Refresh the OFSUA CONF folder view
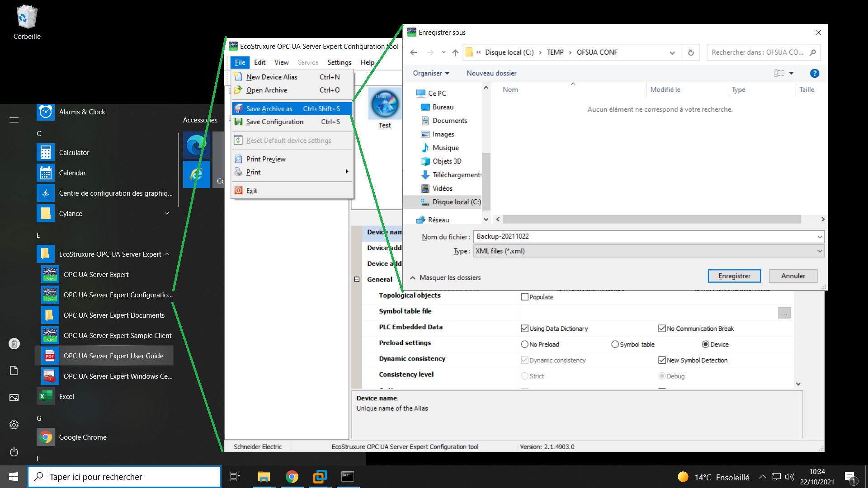This screenshot has height=488, width=868. coord(691,52)
